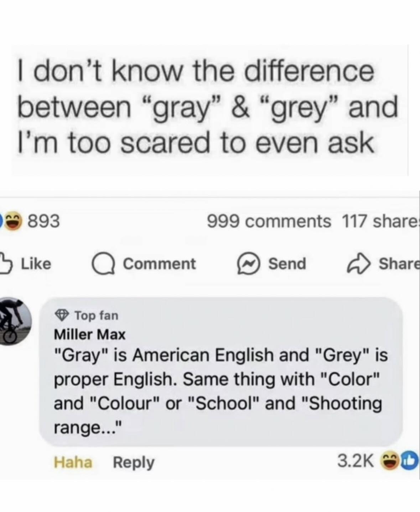This screenshot has height=512, width=420.
Task: Open the 893 reactions count
Action: click(x=44, y=221)
